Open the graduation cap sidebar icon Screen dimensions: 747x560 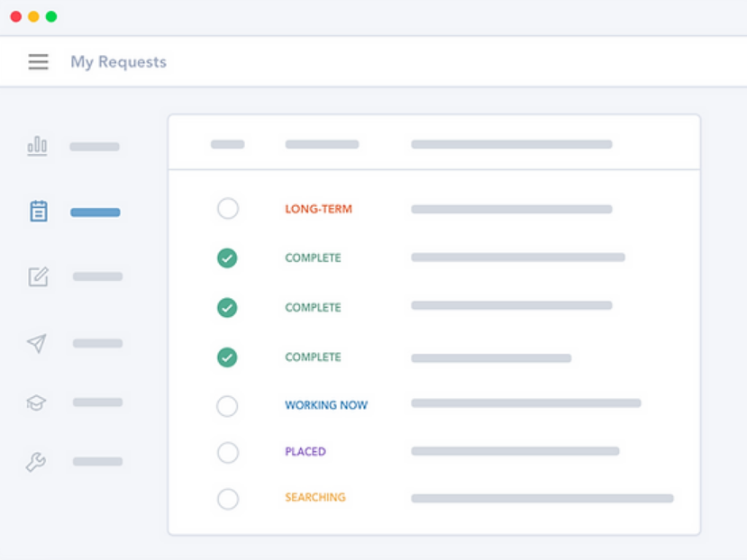coord(37,402)
